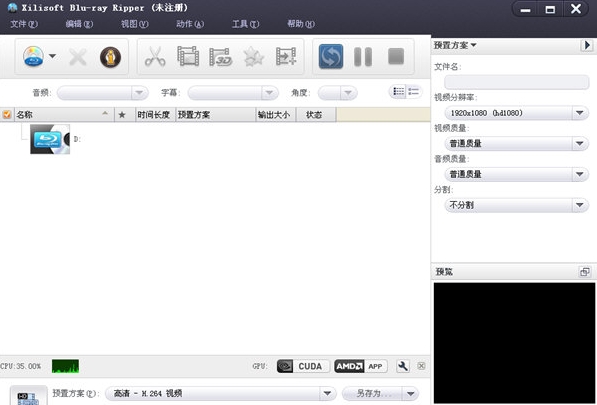Open the 3D conversion tool
597x405 pixels.
point(220,57)
